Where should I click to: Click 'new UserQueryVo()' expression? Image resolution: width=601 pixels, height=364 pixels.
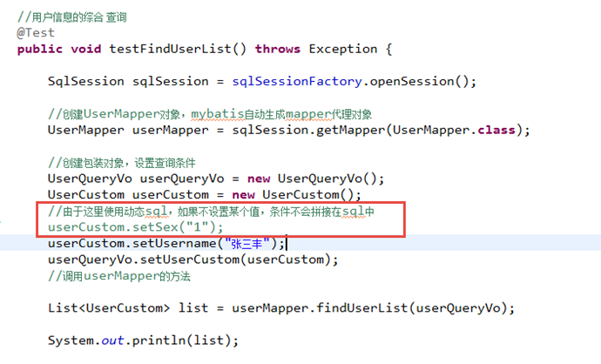[312, 179]
